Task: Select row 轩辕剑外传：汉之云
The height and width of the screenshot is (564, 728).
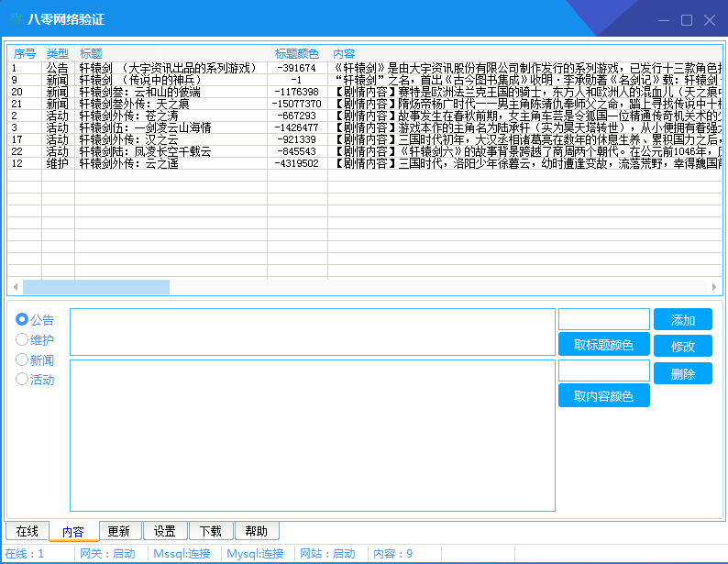Action: click(x=365, y=139)
